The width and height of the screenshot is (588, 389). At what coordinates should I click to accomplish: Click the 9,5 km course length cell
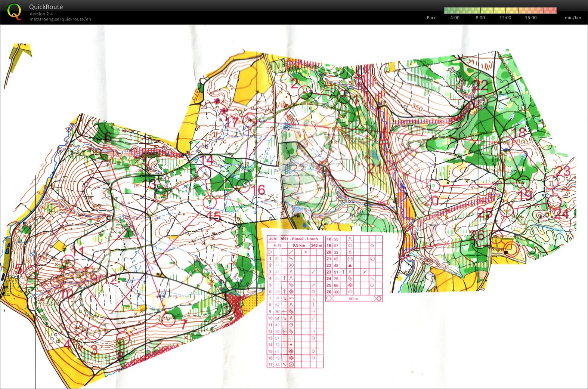298,246
